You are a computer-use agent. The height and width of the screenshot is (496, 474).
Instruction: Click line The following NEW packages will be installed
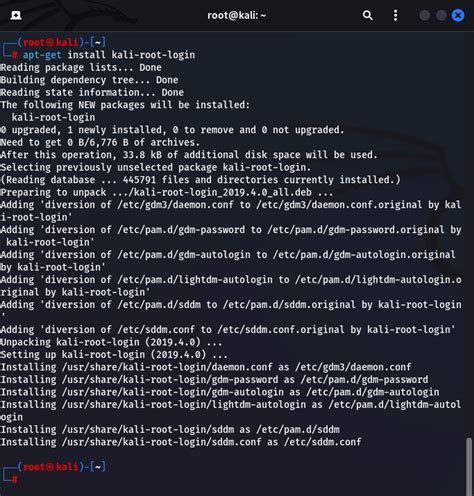point(125,105)
